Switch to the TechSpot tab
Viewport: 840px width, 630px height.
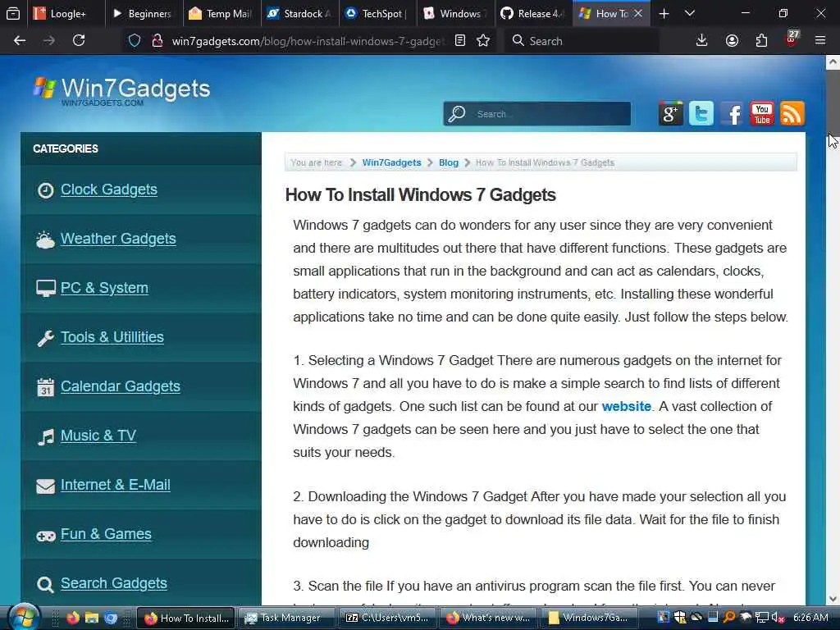(x=378, y=14)
